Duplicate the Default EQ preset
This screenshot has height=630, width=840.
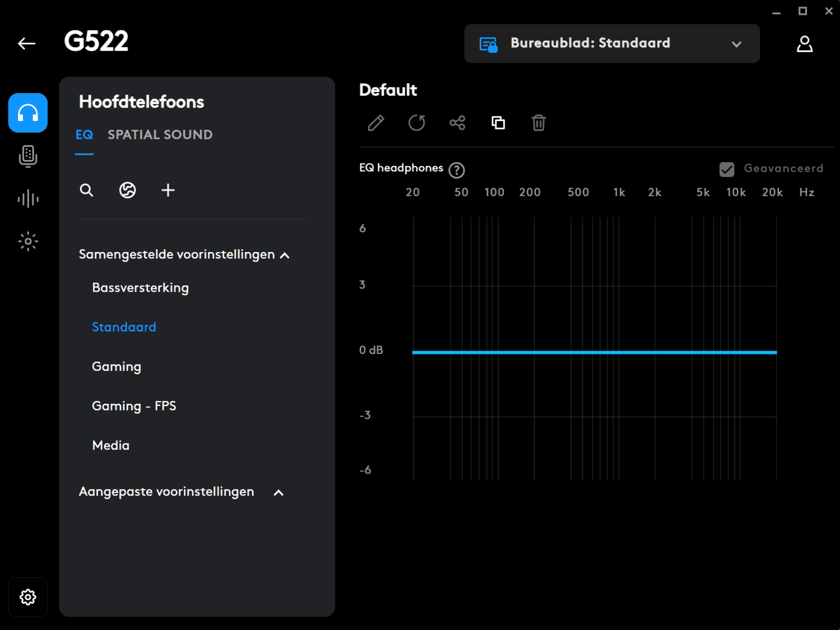498,123
